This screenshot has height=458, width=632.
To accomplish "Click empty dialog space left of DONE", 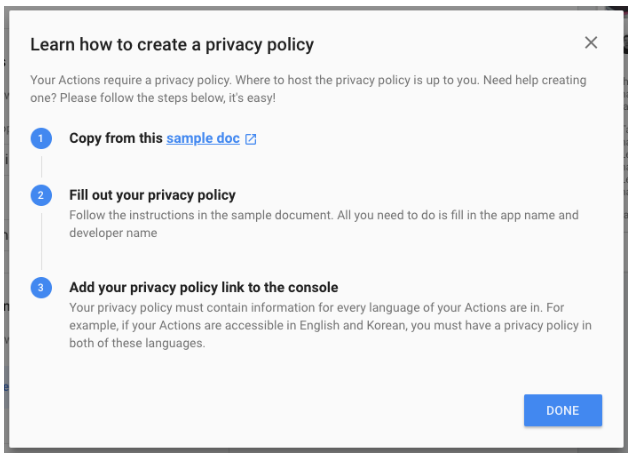I will 300,410.
